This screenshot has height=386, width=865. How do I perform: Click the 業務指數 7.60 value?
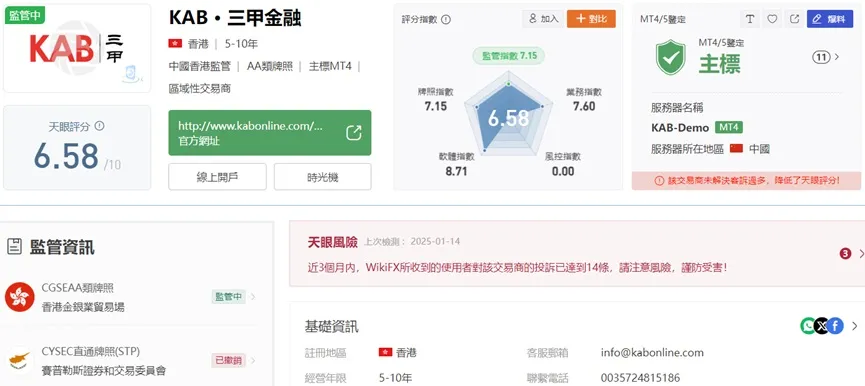coord(584,106)
